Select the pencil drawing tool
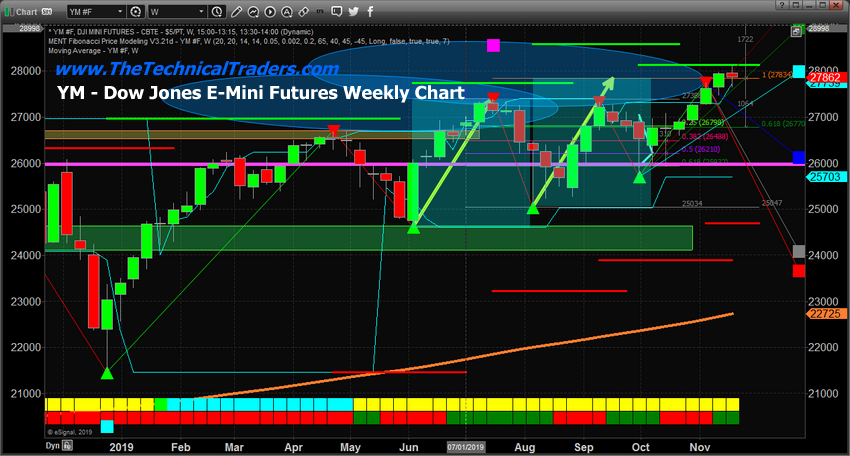The height and width of the screenshot is (456, 850). pyautogui.click(x=236, y=11)
